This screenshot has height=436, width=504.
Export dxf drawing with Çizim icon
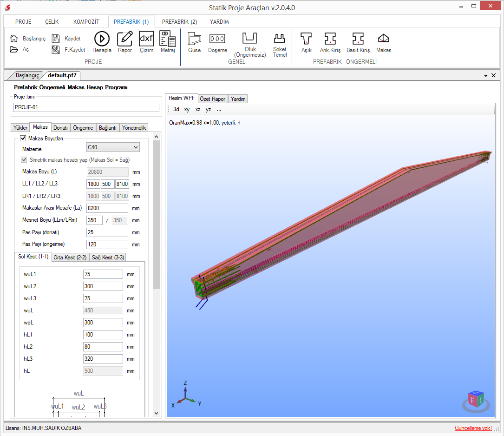coord(147,39)
